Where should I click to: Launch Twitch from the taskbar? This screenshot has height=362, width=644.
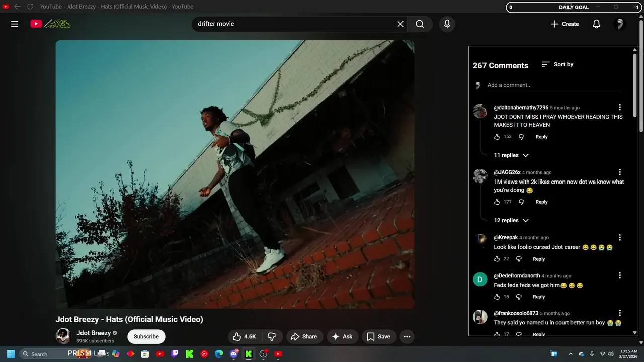pyautogui.click(x=175, y=354)
